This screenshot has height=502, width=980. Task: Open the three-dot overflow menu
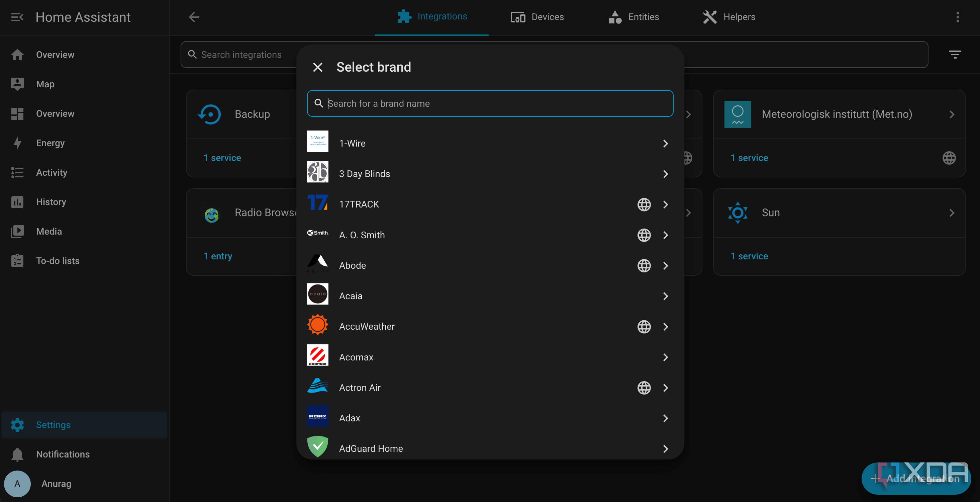click(958, 17)
